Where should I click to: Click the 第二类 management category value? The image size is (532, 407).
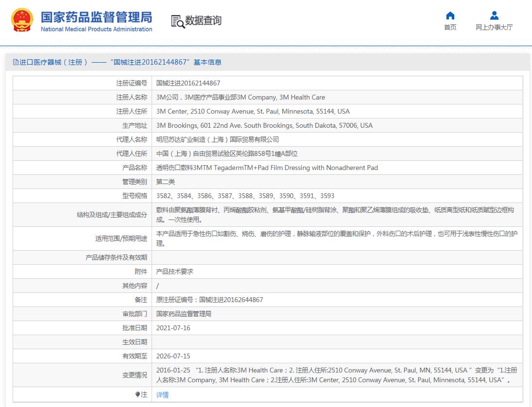click(165, 182)
